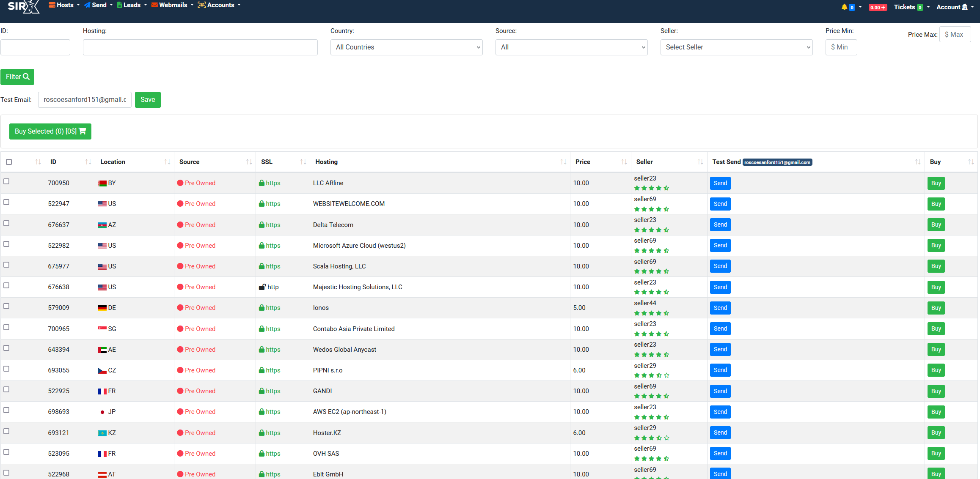Click the Test Email input
Viewport: 980px width, 479px height.
point(85,100)
